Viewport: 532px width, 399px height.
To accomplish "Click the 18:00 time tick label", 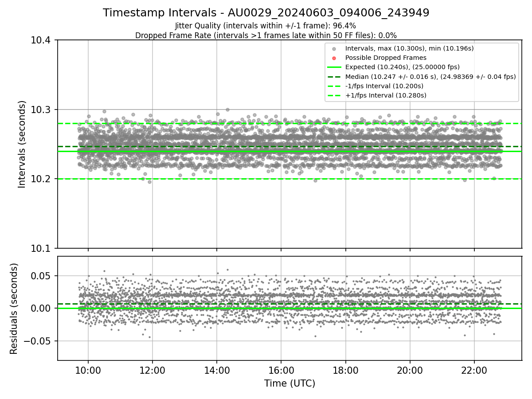I will click(x=345, y=370).
